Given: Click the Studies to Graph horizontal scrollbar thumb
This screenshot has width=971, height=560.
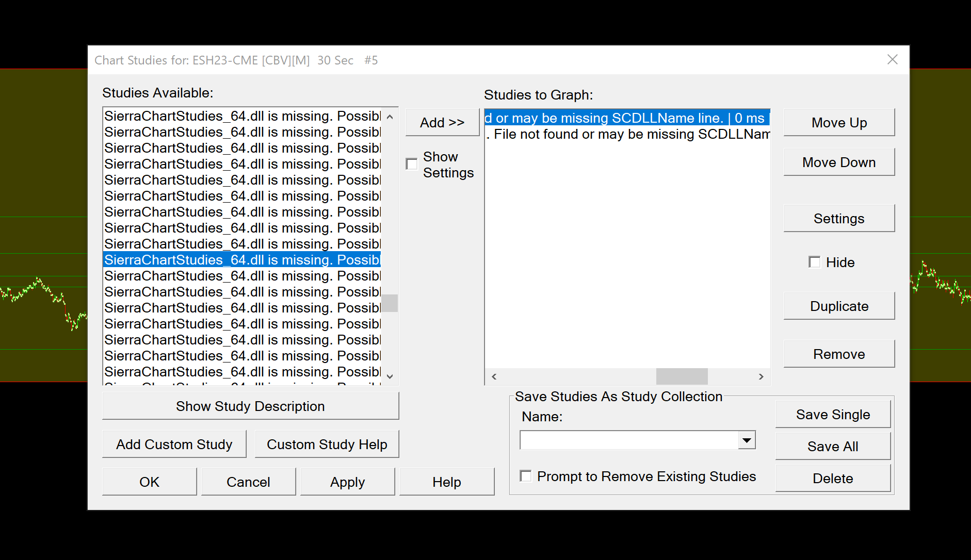Looking at the screenshot, I should [682, 376].
